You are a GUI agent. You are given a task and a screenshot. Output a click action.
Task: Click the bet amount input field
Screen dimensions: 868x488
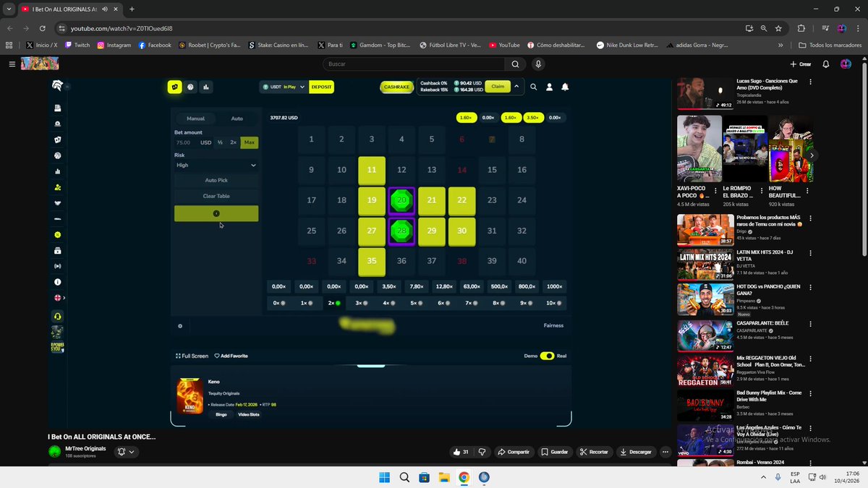pos(186,142)
